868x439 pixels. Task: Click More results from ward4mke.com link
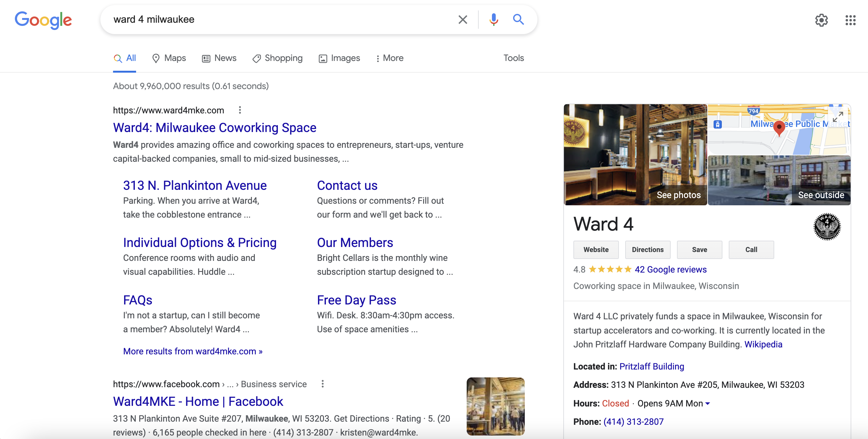pos(193,351)
